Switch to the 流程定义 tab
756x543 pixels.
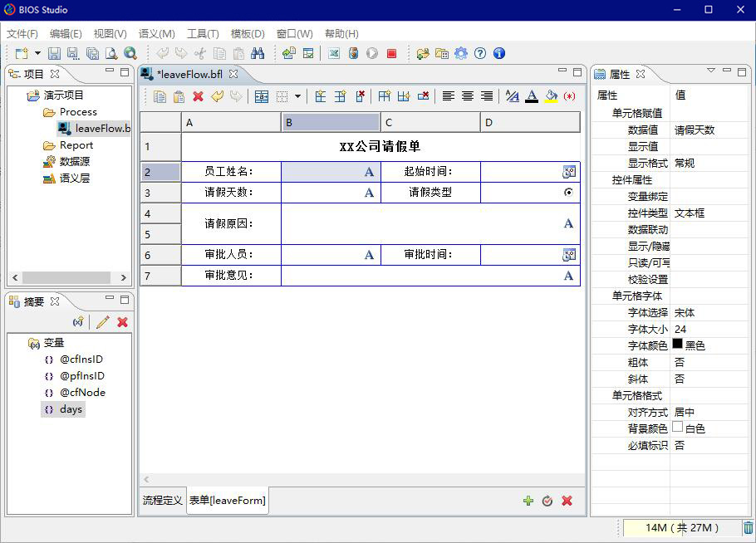pos(163,500)
